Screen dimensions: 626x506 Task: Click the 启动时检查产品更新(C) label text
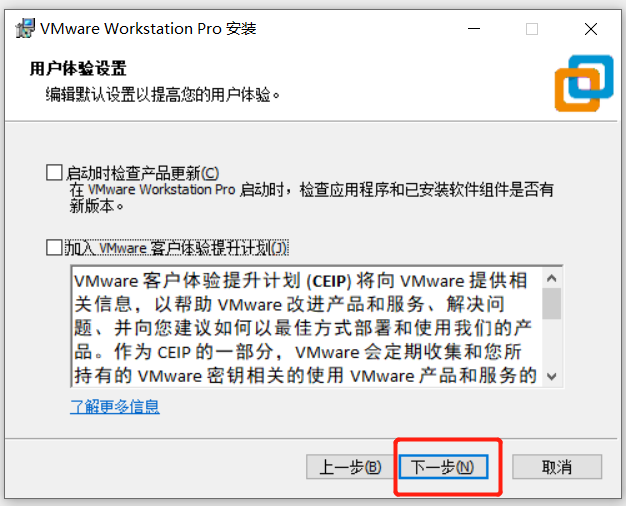coord(143,173)
